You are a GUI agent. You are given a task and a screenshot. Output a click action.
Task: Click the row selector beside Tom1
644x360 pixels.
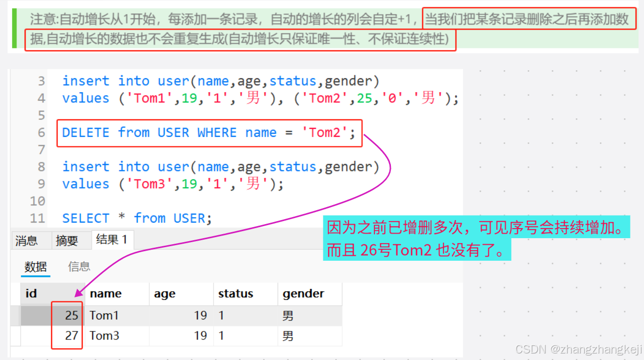(x=15, y=315)
